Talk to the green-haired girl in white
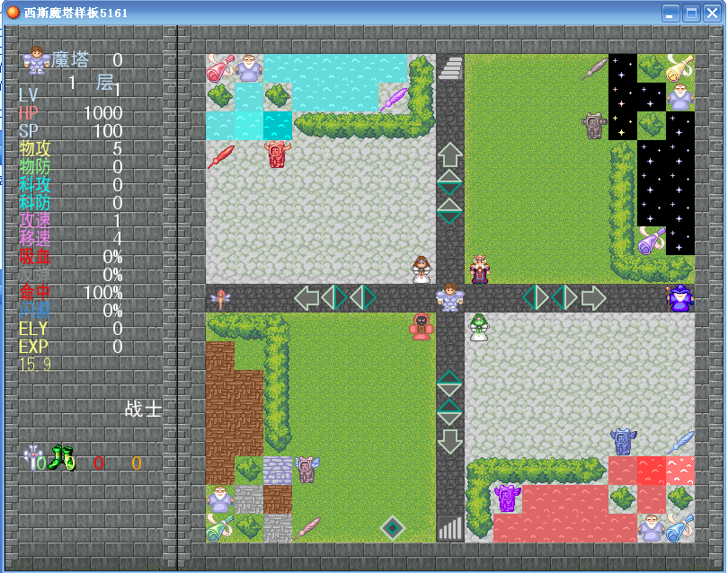The height and width of the screenshot is (573, 728). pyautogui.click(x=479, y=327)
